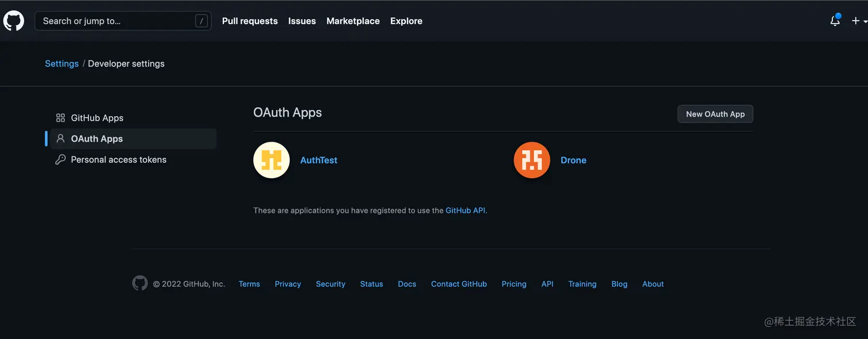Open Marketplace from the top navigation

click(x=353, y=21)
